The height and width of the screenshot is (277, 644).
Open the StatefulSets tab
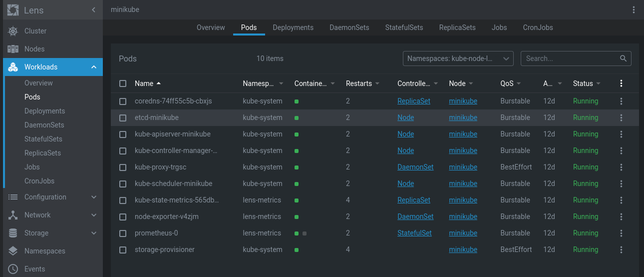(404, 27)
